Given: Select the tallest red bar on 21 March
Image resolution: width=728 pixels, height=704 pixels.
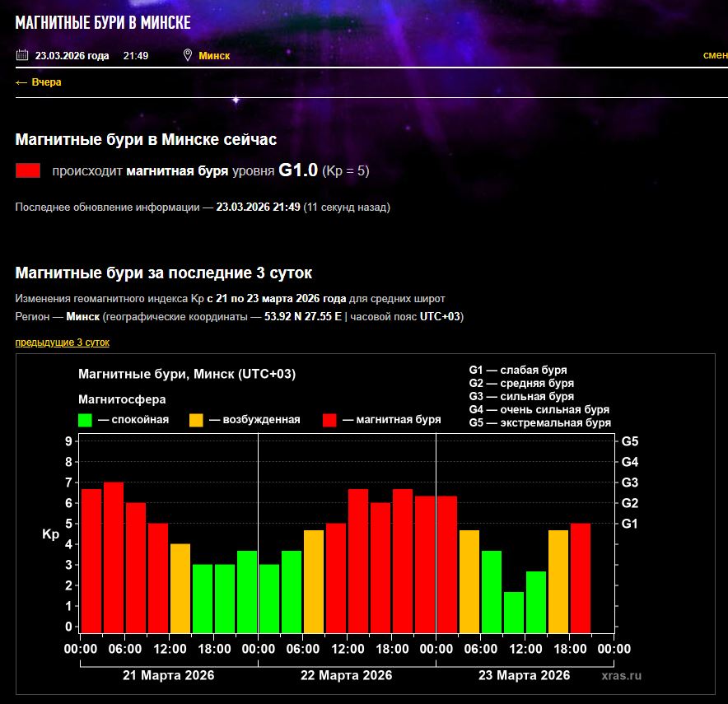Looking at the screenshot, I should tap(114, 557).
